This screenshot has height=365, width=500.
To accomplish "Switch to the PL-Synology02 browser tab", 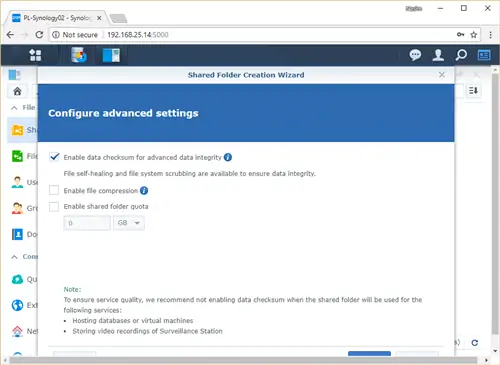I will [x=56, y=18].
